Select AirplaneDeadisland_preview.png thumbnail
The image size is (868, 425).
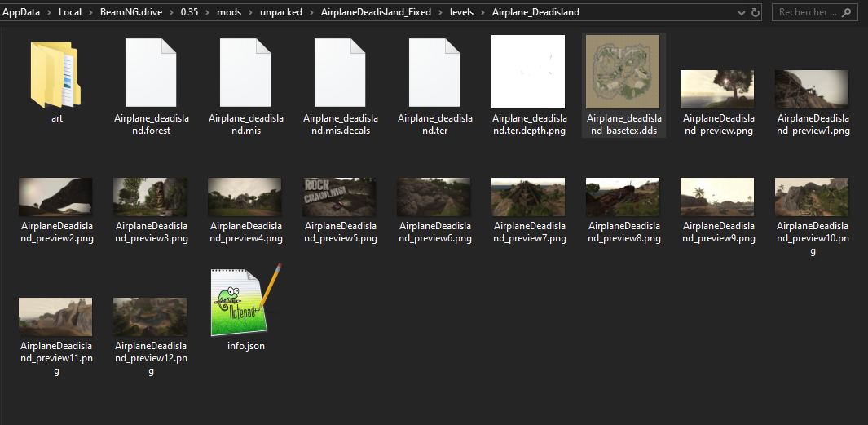(717, 89)
